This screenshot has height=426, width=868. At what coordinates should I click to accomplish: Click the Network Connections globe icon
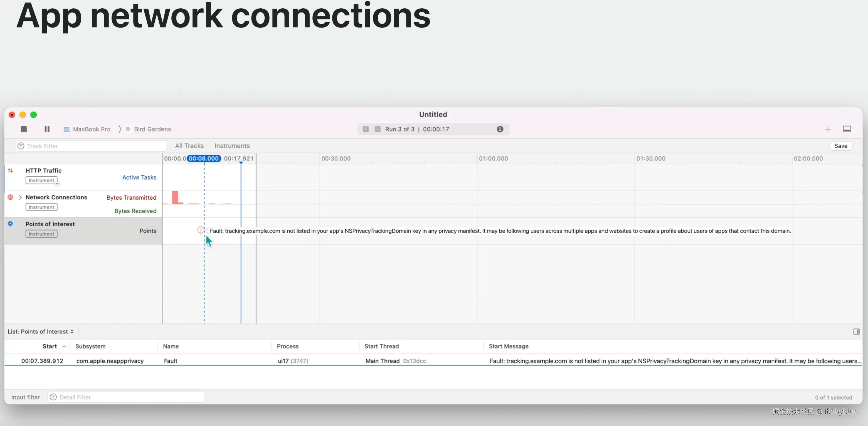point(11,197)
